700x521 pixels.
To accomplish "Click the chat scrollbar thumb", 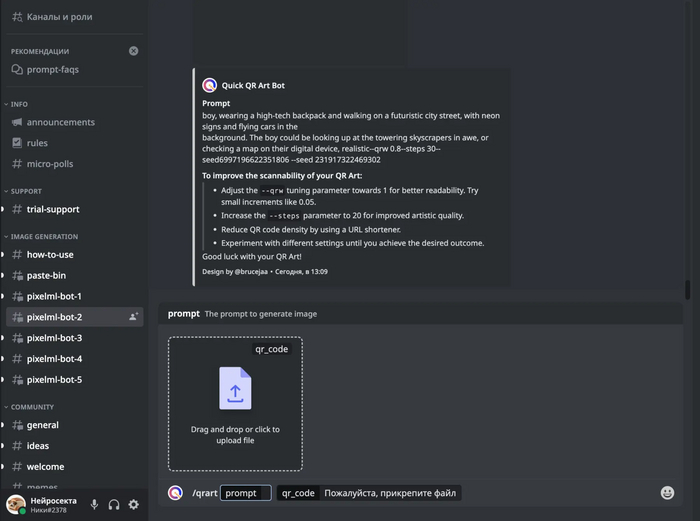I will click(x=688, y=290).
